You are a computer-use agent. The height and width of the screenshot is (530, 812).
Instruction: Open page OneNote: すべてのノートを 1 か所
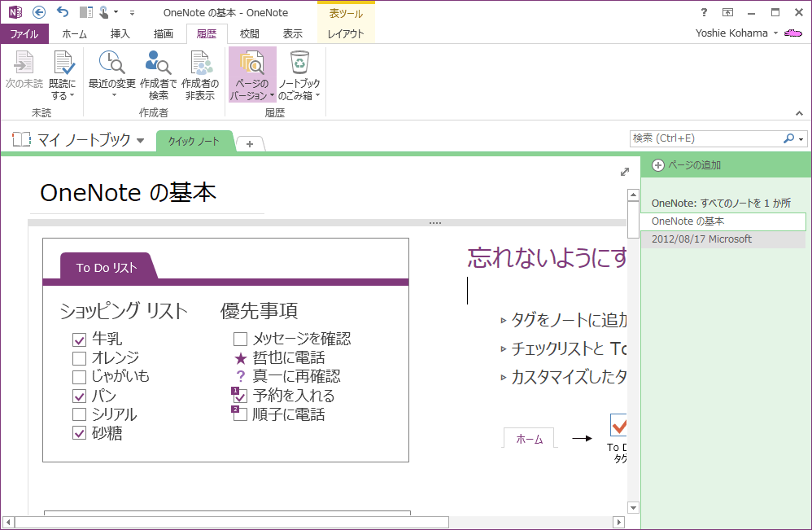click(723, 203)
